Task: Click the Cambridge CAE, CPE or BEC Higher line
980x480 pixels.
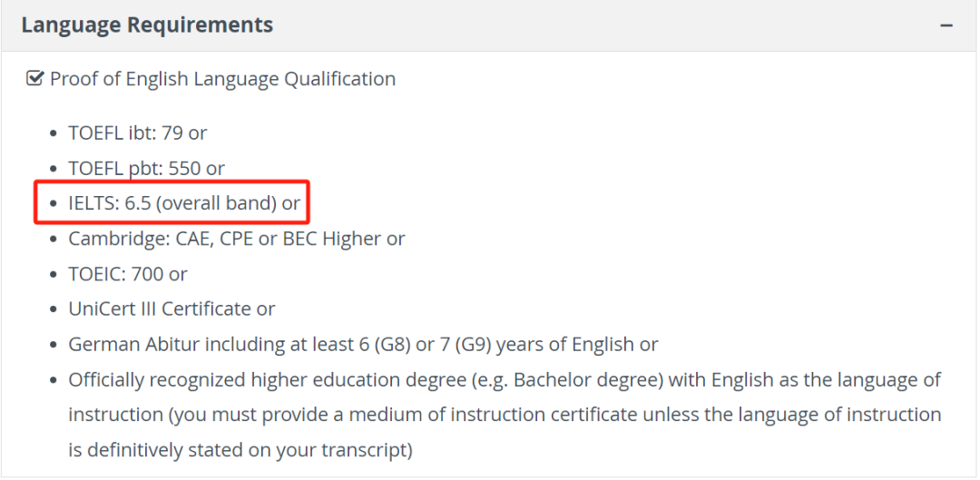Action: coord(236,239)
